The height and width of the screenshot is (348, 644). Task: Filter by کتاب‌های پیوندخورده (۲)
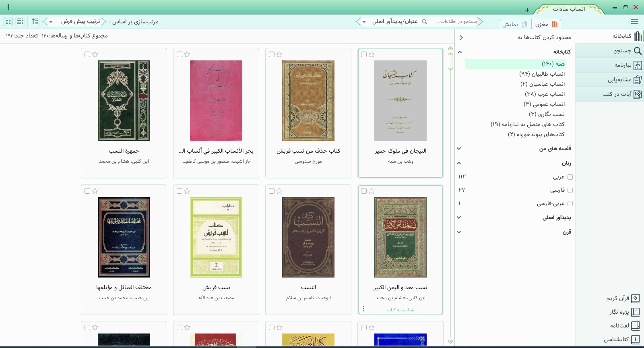[x=536, y=135]
